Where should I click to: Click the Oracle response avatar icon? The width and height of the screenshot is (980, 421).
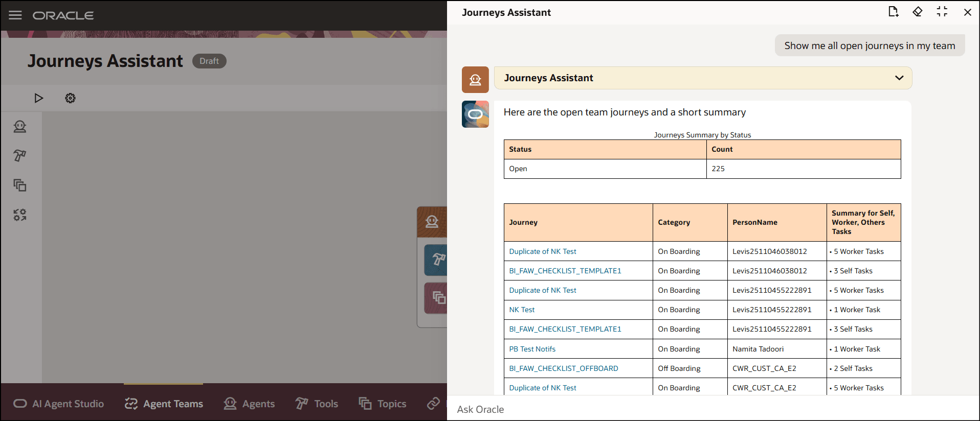[x=475, y=114]
